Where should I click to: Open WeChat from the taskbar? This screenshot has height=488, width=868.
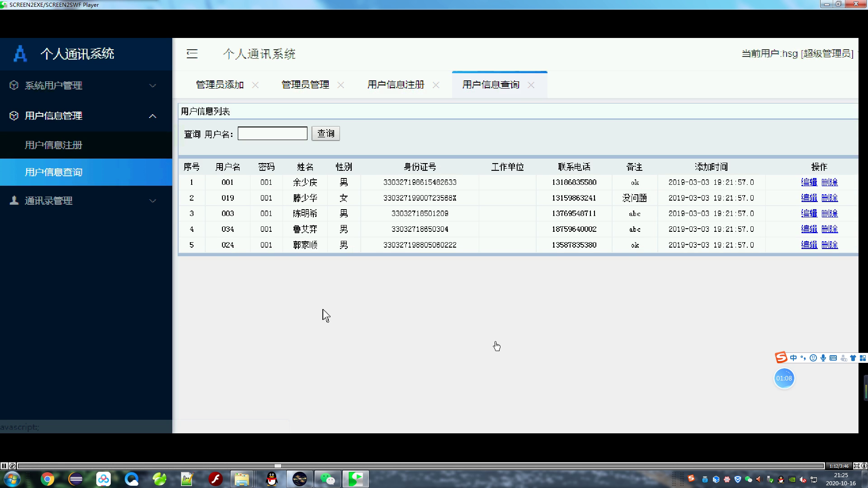[x=328, y=479]
